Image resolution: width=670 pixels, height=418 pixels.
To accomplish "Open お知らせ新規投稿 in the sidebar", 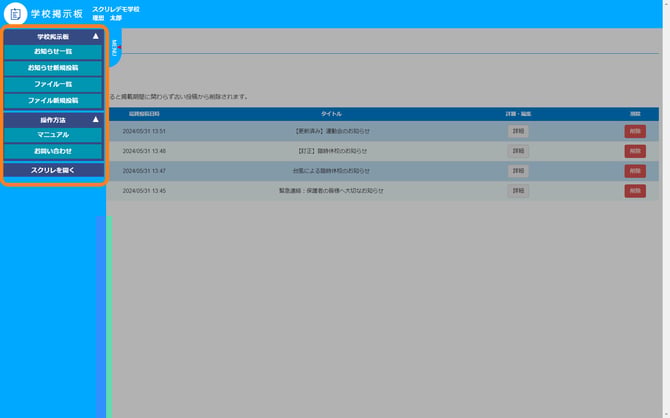I will (x=53, y=68).
